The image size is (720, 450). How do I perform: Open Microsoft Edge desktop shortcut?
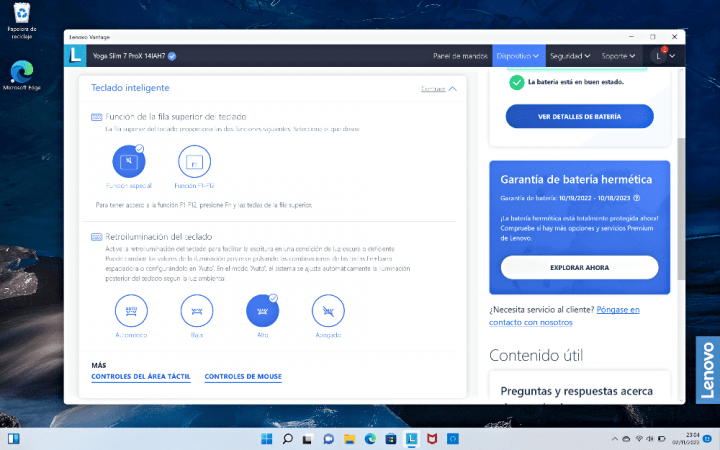(x=22, y=75)
